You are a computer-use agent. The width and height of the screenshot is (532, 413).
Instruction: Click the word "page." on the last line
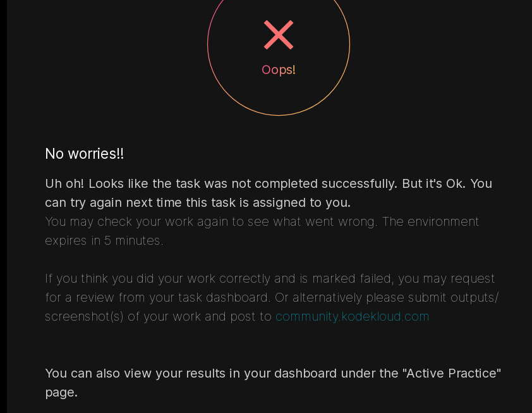click(x=61, y=392)
